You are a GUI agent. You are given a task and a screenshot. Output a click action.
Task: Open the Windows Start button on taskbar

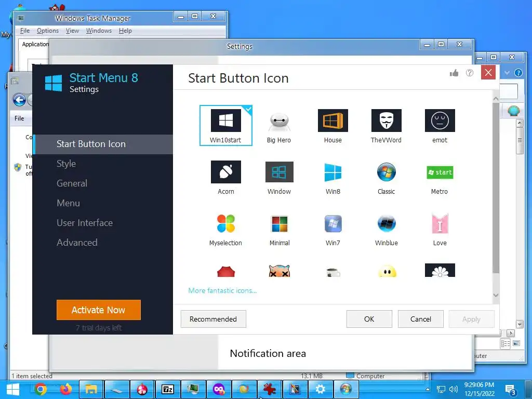(x=13, y=389)
